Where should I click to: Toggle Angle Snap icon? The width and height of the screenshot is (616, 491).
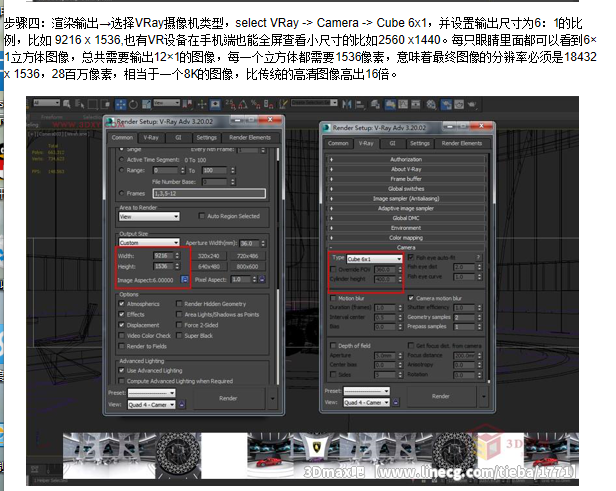[x=243, y=104]
